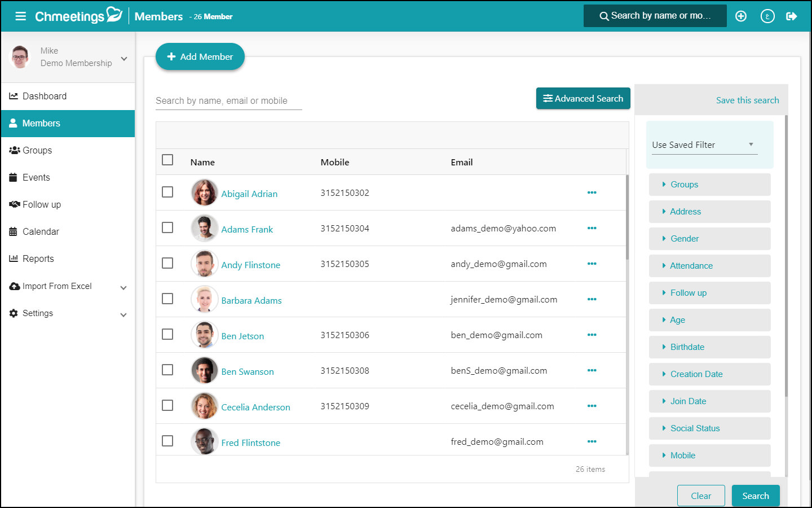The image size is (812, 508).
Task: Click Adams Frank's profile photo
Action: coord(205,228)
